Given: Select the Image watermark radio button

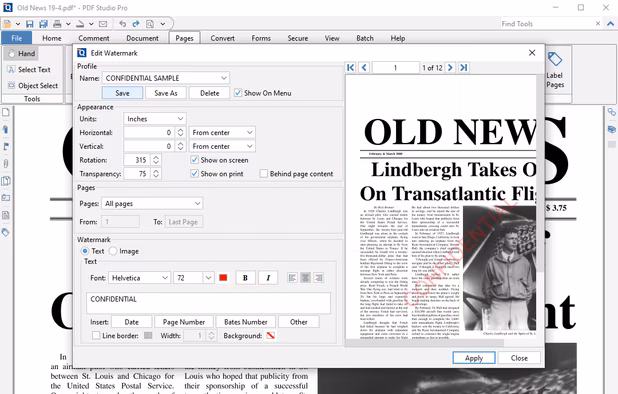Looking at the screenshot, I should (x=113, y=251).
